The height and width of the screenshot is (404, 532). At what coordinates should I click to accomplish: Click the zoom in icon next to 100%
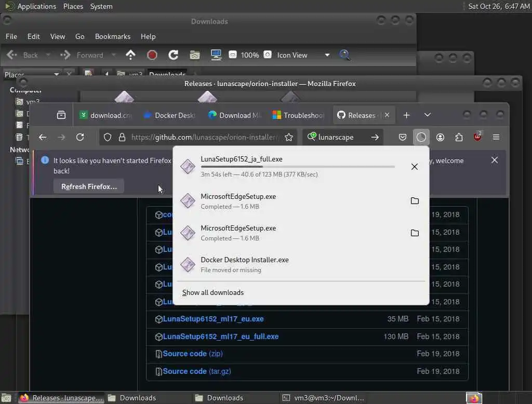[268, 55]
